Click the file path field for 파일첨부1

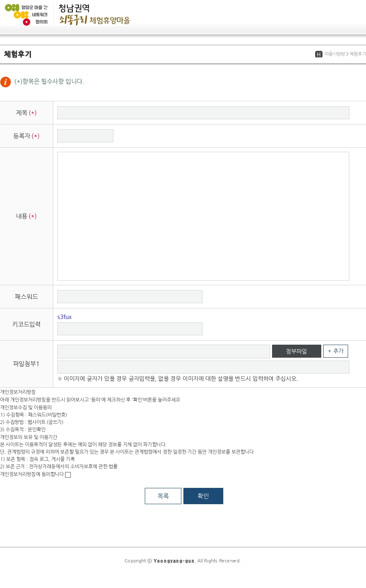click(x=163, y=352)
